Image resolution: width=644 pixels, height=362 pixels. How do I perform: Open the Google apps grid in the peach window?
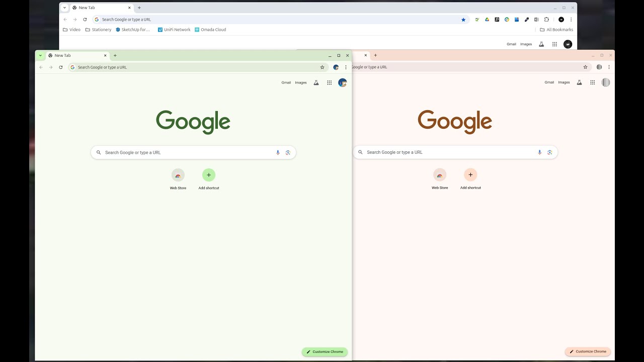coord(593,82)
